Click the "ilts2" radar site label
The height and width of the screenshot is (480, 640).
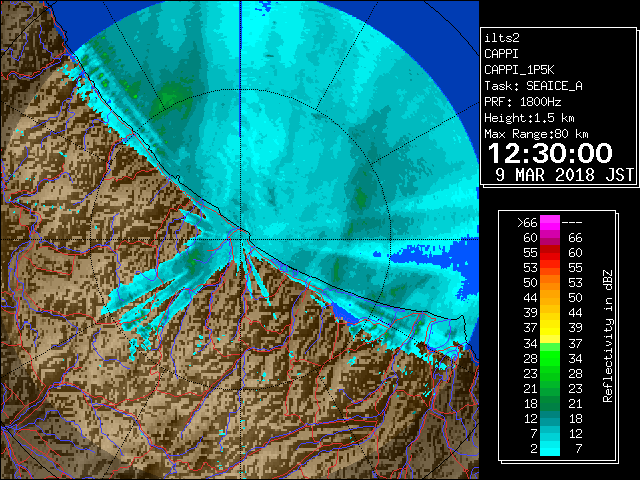tap(502, 38)
